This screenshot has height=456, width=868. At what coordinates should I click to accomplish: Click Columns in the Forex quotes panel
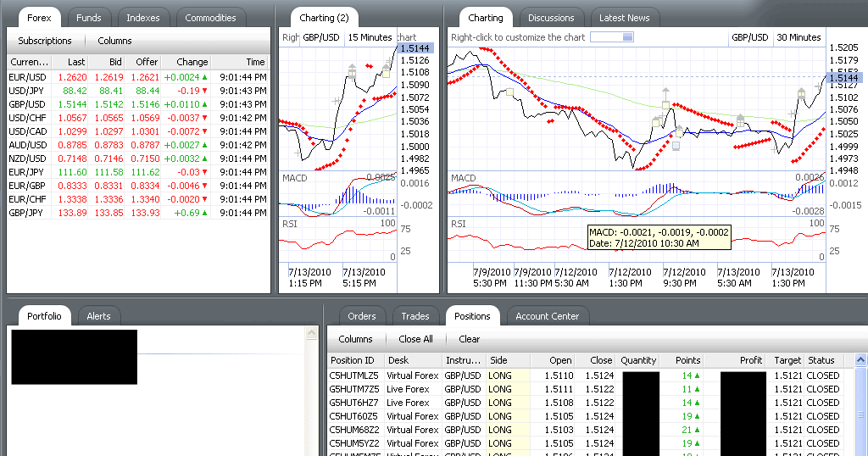pyautogui.click(x=114, y=41)
